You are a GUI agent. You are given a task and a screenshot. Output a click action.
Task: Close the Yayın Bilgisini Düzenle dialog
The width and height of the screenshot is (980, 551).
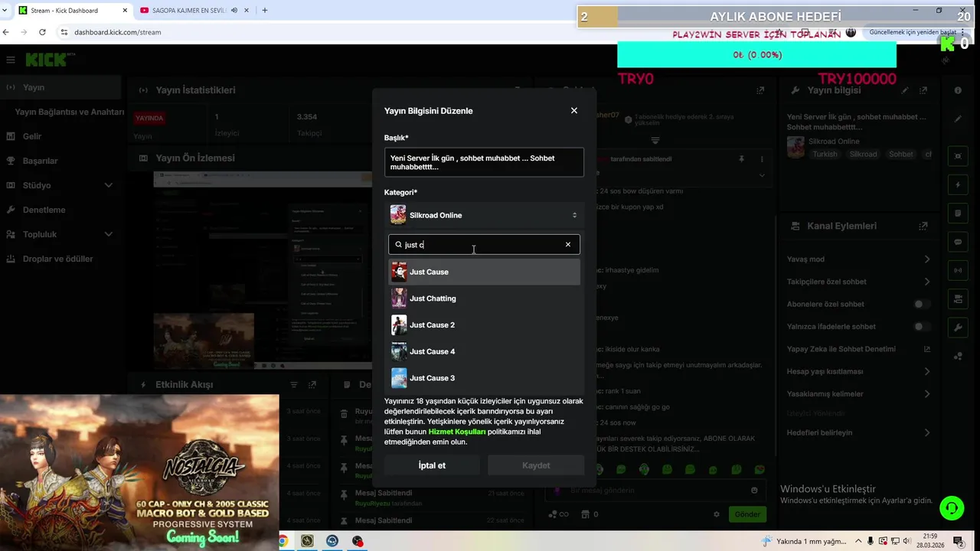click(x=574, y=110)
